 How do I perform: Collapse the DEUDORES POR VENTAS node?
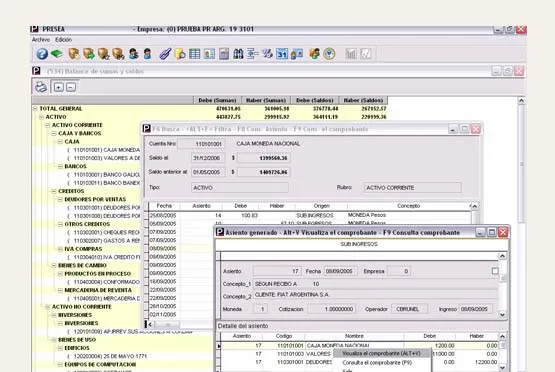tap(60, 199)
